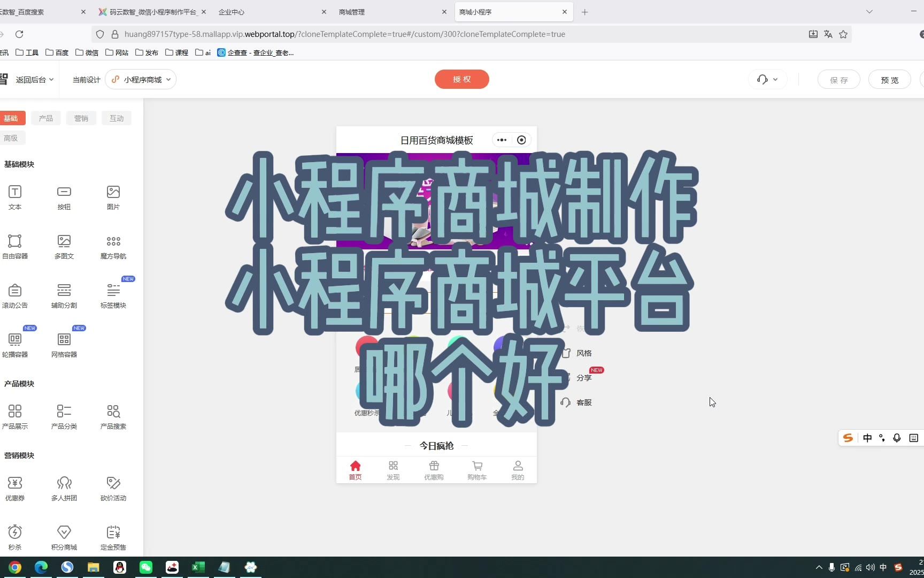Close the 商城小程序 browser tab
This screenshot has width=924, height=578.
pos(565,12)
